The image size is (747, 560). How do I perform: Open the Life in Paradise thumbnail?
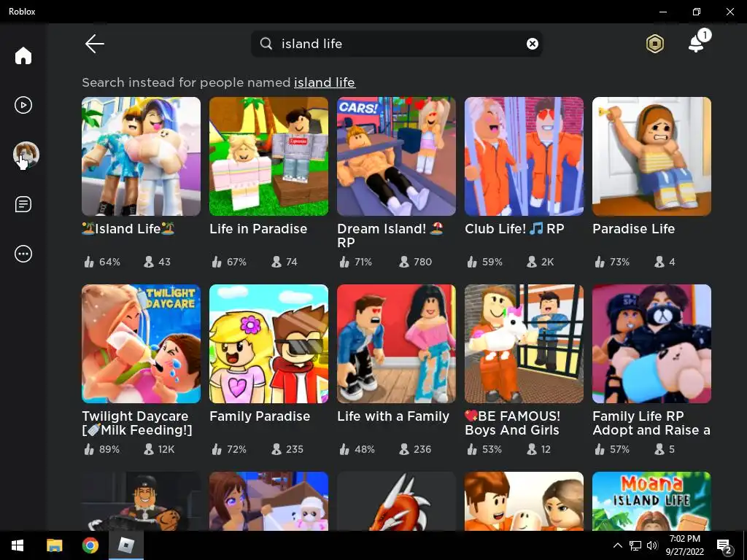268,156
